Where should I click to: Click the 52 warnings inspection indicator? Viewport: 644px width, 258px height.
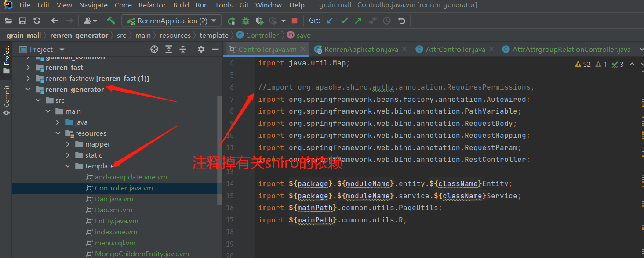[583, 64]
